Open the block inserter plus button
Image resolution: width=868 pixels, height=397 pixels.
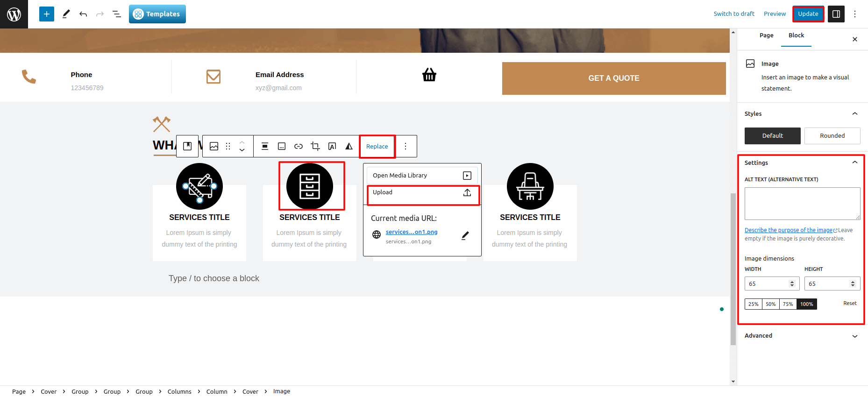tap(47, 14)
